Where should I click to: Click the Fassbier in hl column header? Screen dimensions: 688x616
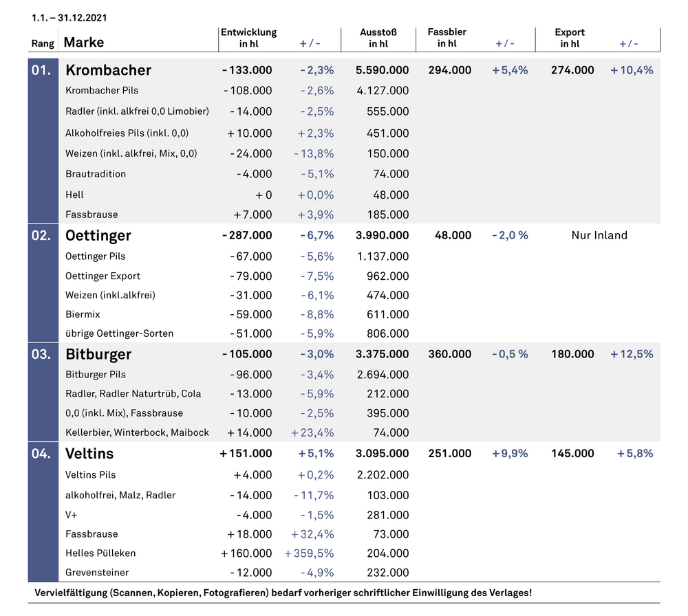(447, 38)
